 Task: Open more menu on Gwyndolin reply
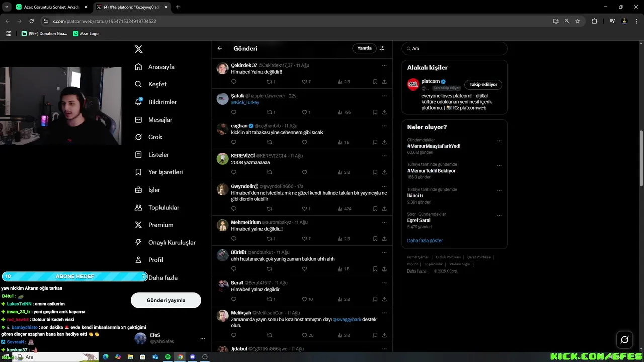[384, 186]
